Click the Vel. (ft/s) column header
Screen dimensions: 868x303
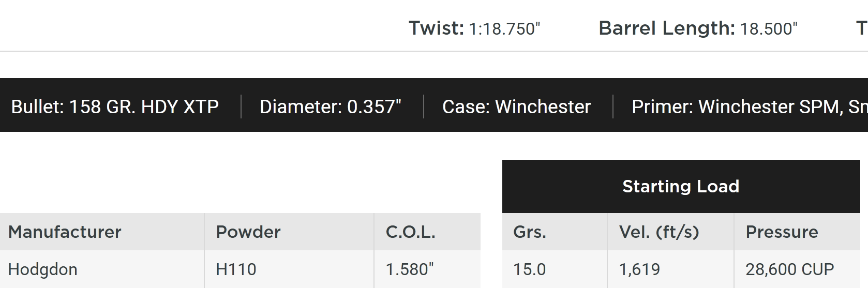pyautogui.click(x=659, y=232)
